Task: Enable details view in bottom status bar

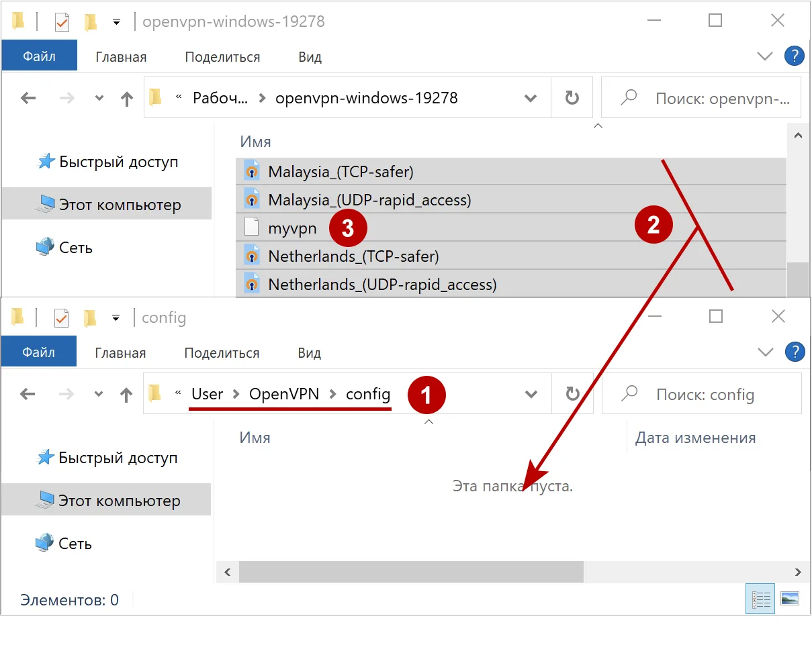Action: tap(760, 599)
